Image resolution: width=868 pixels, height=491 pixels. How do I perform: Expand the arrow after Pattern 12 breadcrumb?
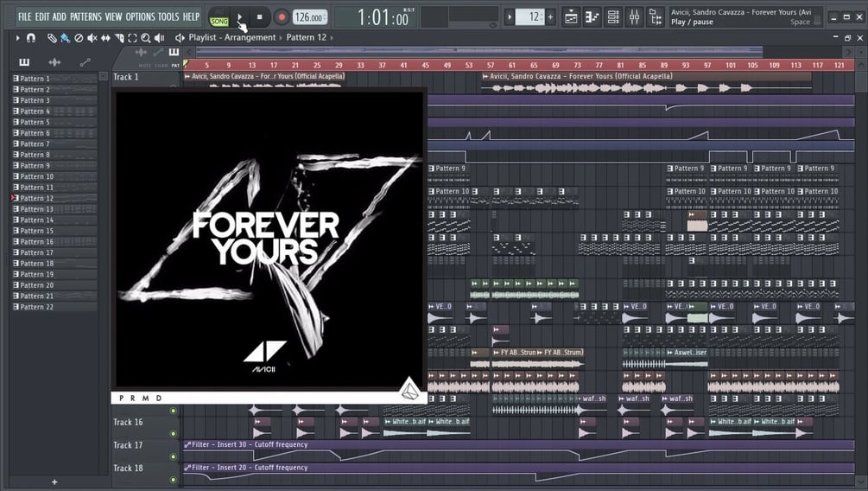(332, 38)
